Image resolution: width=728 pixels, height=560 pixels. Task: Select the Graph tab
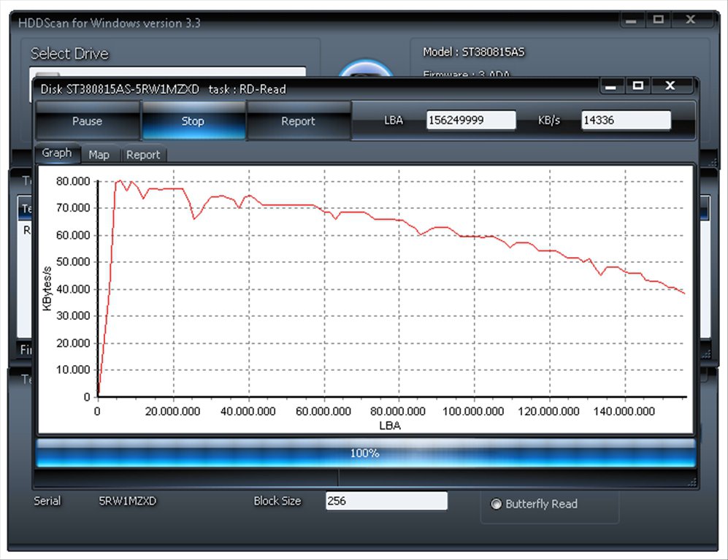pyautogui.click(x=56, y=153)
